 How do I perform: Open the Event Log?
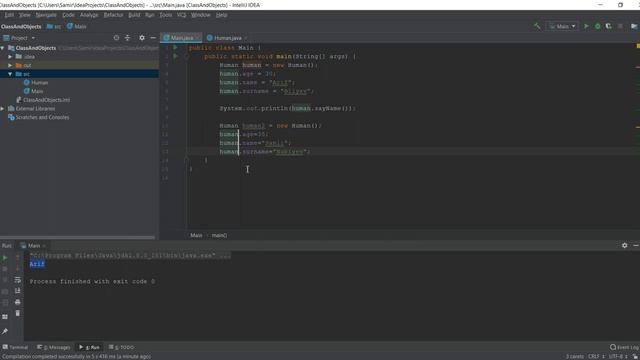(624, 347)
